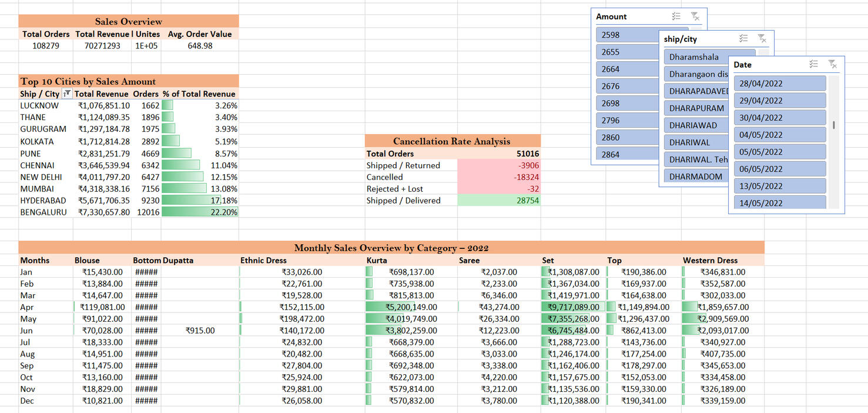Image resolution: width=868 pixels, height=413 pixels.
Task: Enable multi-select on the ship/city slicer
Action: click(x=743, y=39)
